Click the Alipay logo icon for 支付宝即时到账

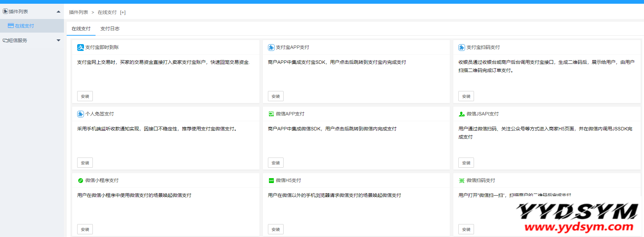[80, 48]
